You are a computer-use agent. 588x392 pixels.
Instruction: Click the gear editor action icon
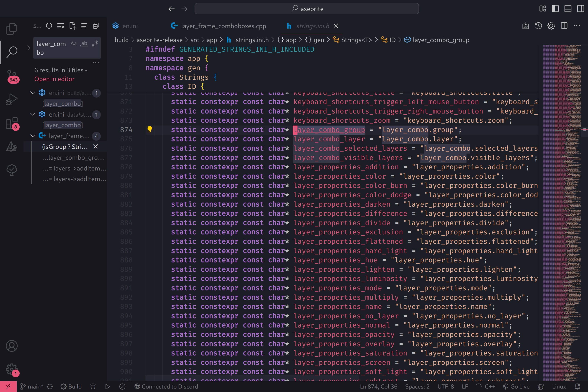pos(551,26)
